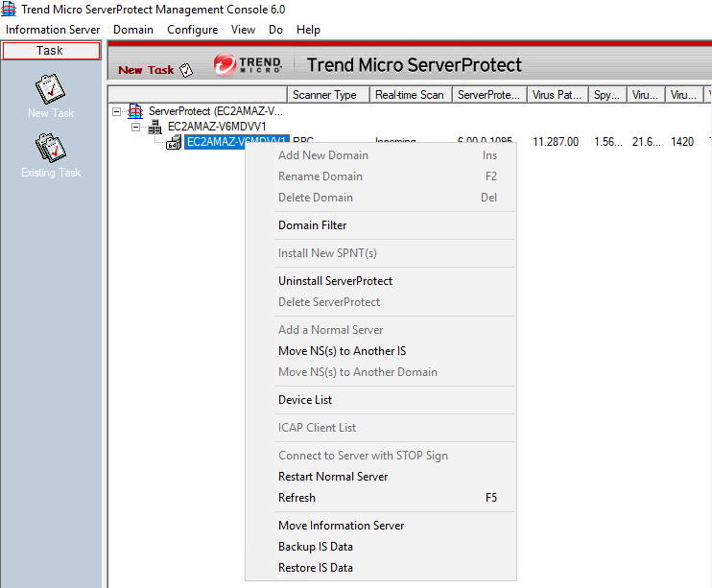Image resolution: width=712 pixels, height=588 pixels.
Task: Click the 1.56... spyware pattern value
Action: [x=608, y=142]
